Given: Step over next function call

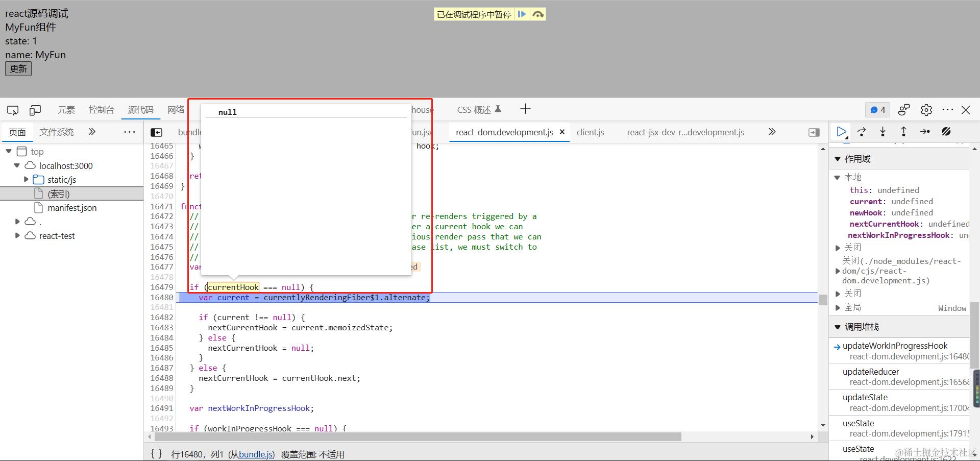Looking at the screenshot, I should coord(862,132).
